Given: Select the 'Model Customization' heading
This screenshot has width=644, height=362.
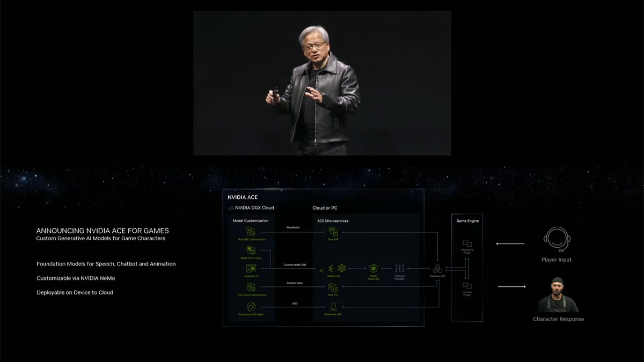Looking at the screenshot, I should [251, 220].
